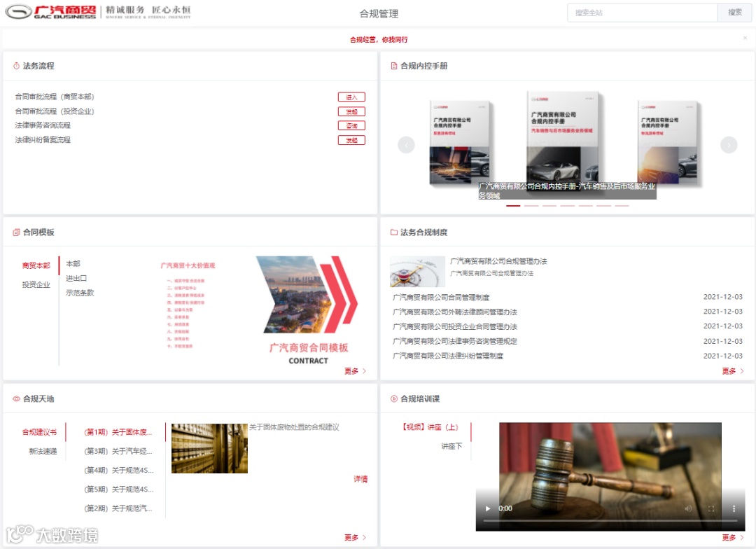Screen dimensions: 756x549
Task: Click the 进入 button for 合同审批流程 (商贸本部)
Action: click(351, 97)
